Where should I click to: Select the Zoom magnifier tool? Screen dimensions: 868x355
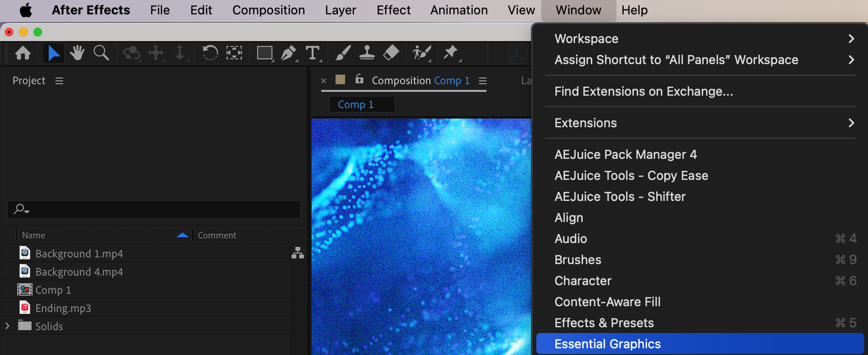(x=101, y=53)
